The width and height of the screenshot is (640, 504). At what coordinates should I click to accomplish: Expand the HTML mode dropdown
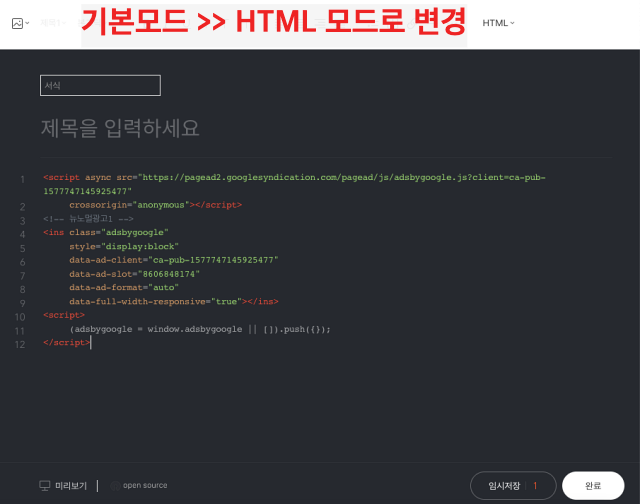pos(498,23)
